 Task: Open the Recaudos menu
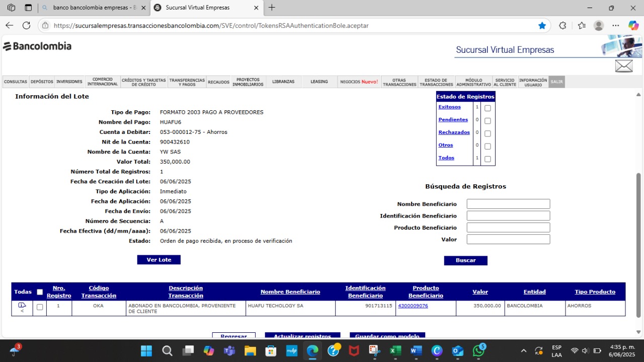(218, 82)
